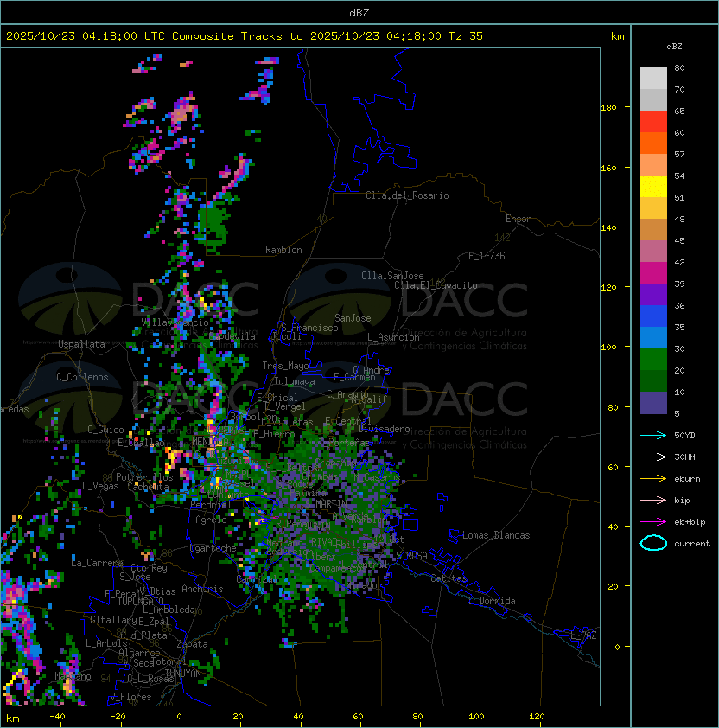Click the 'L_Dormida' map label

point(492,601)
